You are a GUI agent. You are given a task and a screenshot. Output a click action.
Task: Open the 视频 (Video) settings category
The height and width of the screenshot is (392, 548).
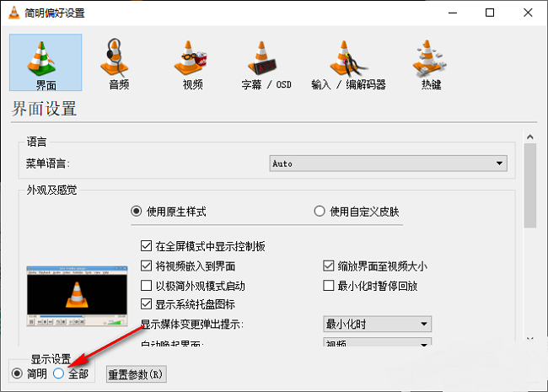click(x=192, y=64)
